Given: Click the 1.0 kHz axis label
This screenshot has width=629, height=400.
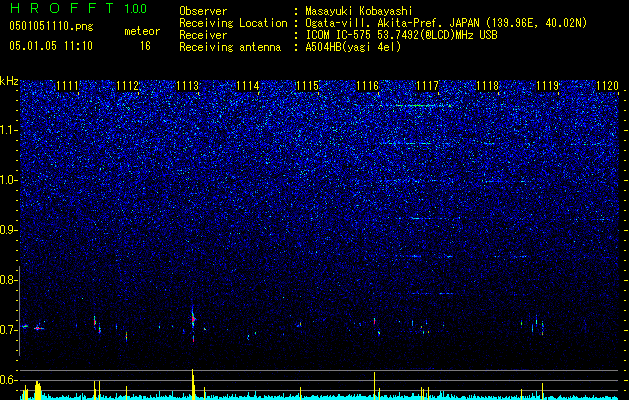Looking at the screenshot, I should [8, 180].
